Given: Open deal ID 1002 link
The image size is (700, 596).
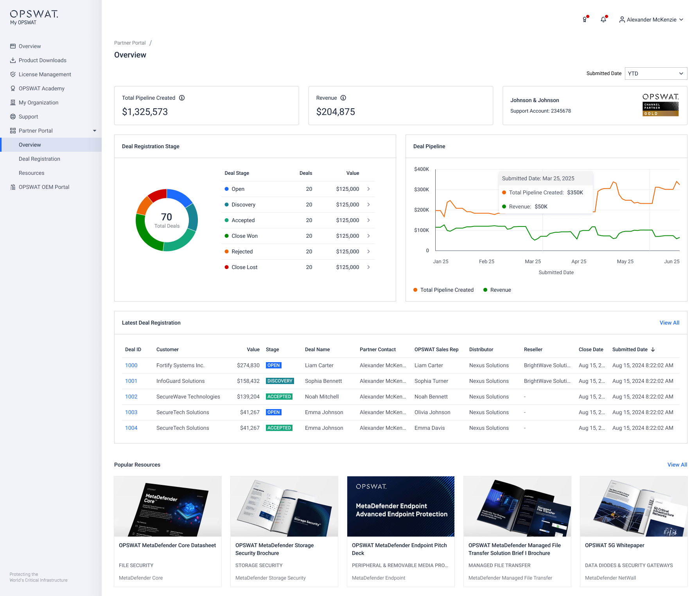Looking at the screenshot, I should (x=131, y=397).
